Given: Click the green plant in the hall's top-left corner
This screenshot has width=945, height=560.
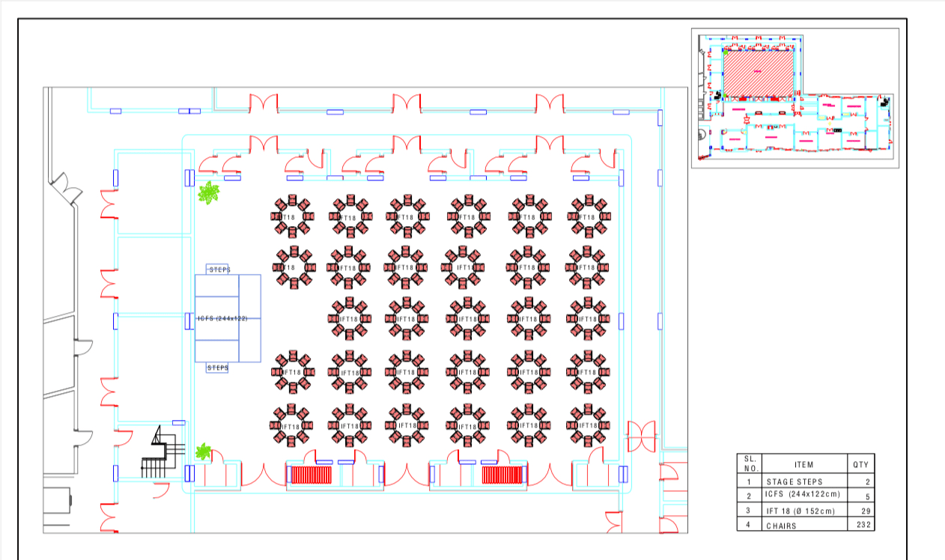Looking at the screenshot, I should click(209, 193).
